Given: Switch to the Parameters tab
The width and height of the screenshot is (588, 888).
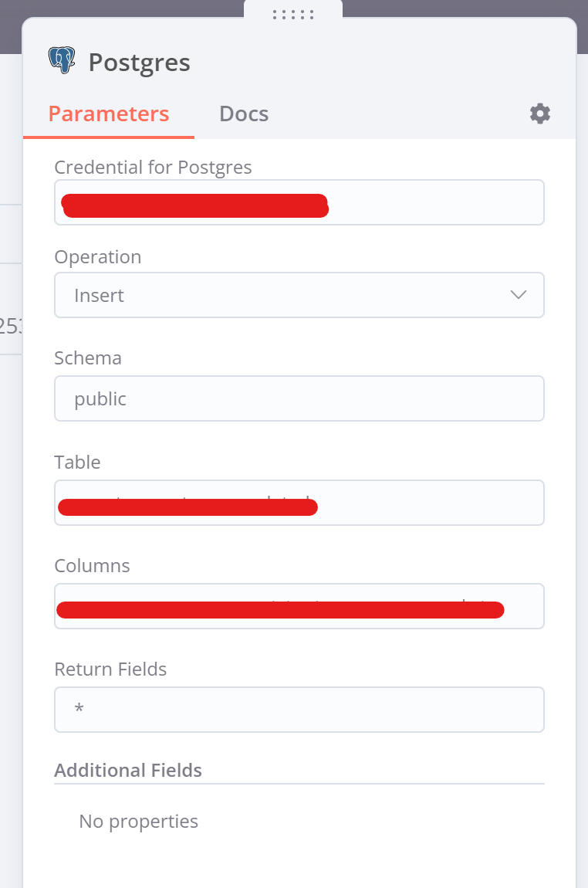Looking at the screenshot, I should tap(109, 114).
